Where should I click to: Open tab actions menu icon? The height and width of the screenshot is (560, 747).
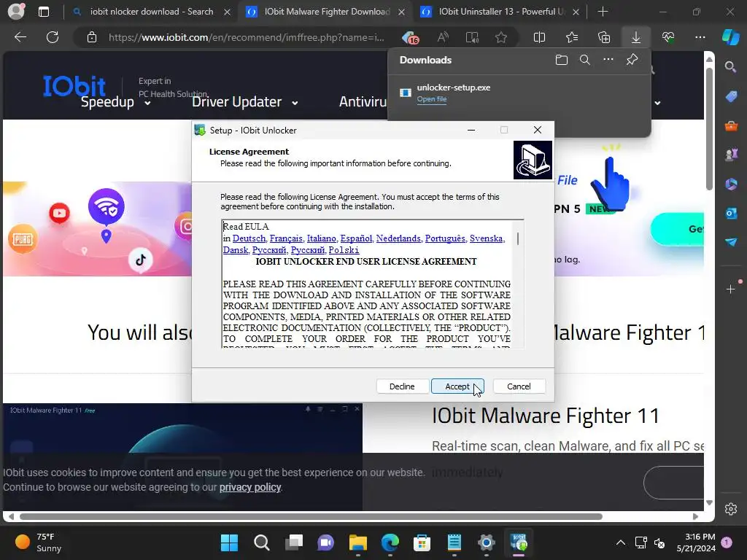click(x=43, y=12)
